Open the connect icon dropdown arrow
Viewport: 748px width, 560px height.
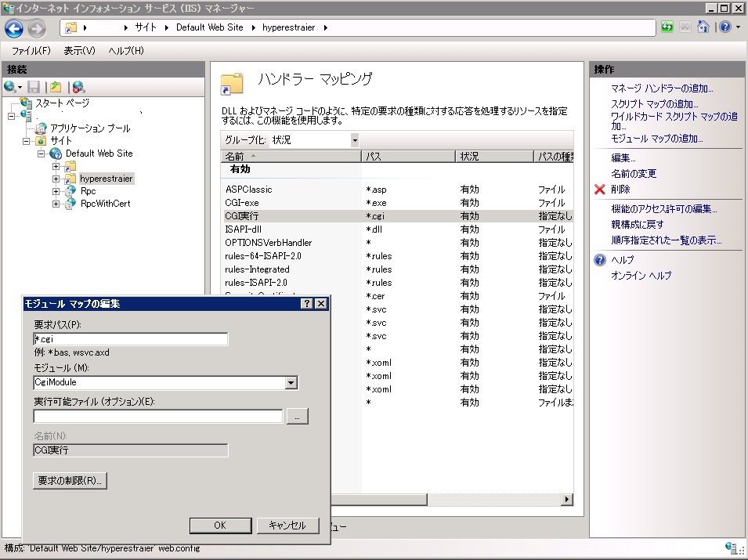[x=20, y=87]
